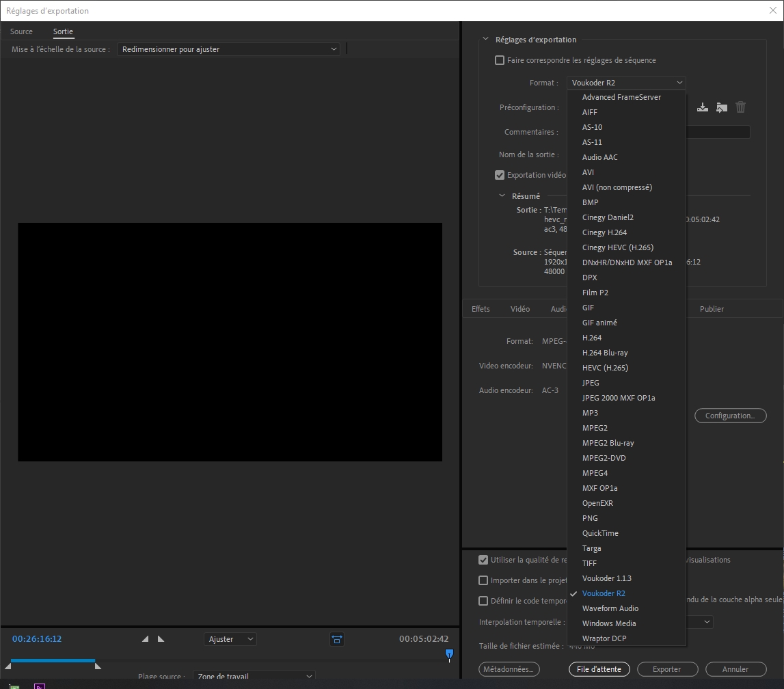Click the Exporter button
The height and width of the screenshot is (689, 784).
pyautogui.click(x=668, y=669)
